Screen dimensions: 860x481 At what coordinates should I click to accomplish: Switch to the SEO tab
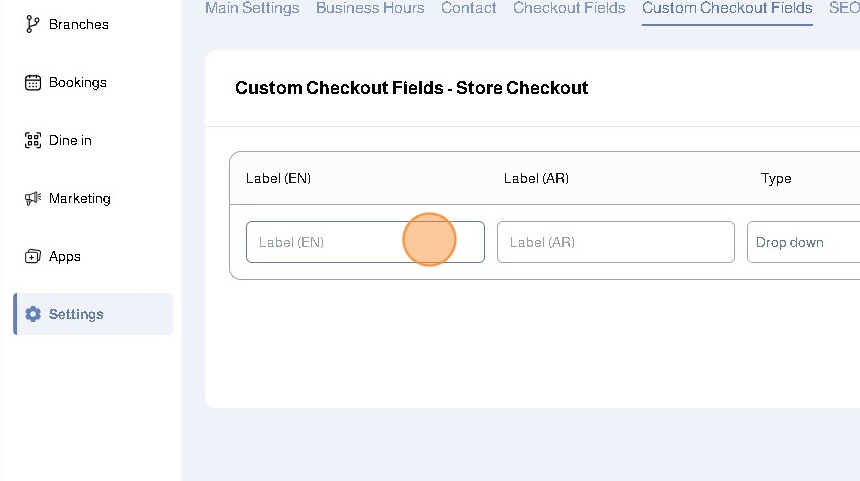coord(844,8)
